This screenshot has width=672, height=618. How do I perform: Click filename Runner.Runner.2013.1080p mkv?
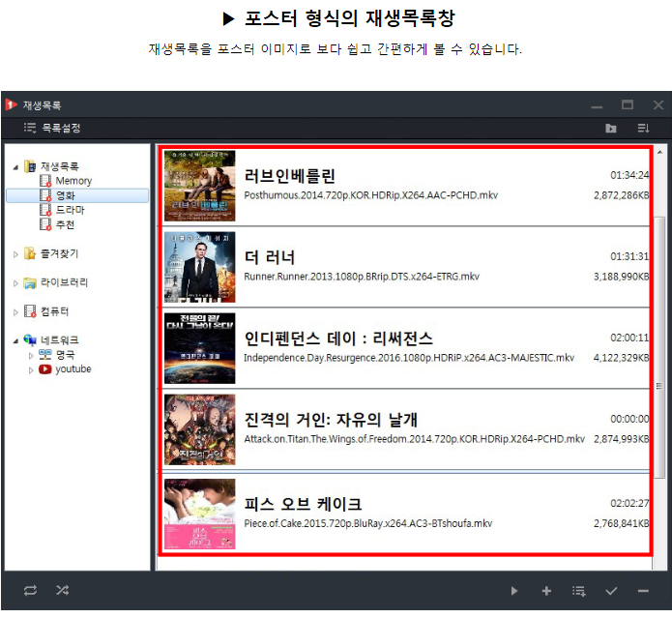click(362, 277)
